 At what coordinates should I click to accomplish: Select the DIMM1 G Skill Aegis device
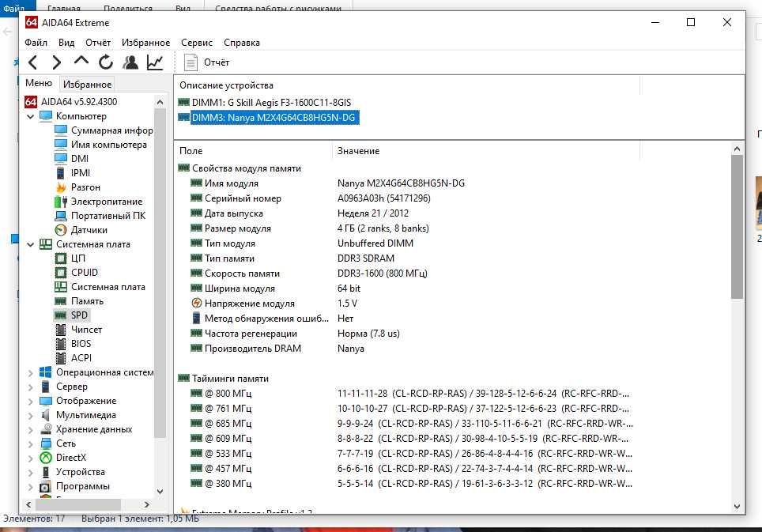264,103
